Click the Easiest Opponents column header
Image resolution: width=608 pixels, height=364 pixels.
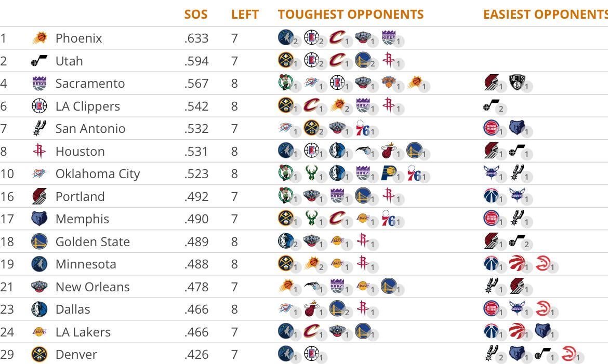(545, 15)
